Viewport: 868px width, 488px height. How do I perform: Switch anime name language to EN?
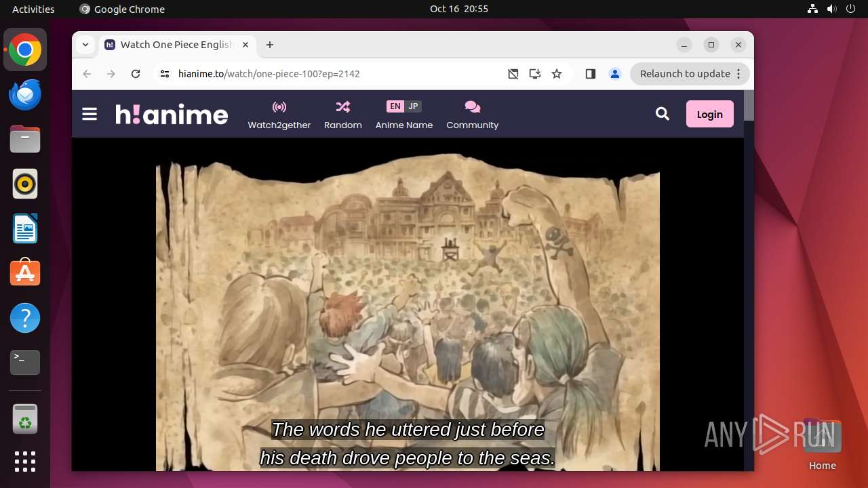[x=395, y=106]
